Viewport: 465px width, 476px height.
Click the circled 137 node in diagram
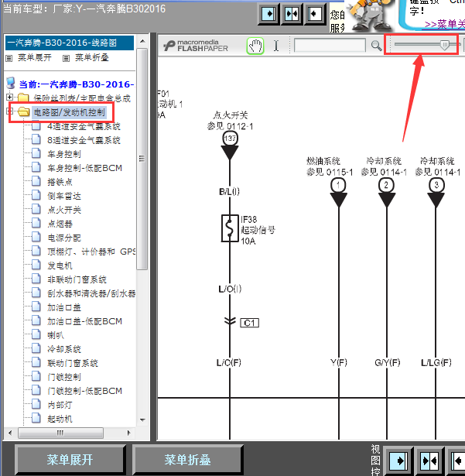click(230, 139)
